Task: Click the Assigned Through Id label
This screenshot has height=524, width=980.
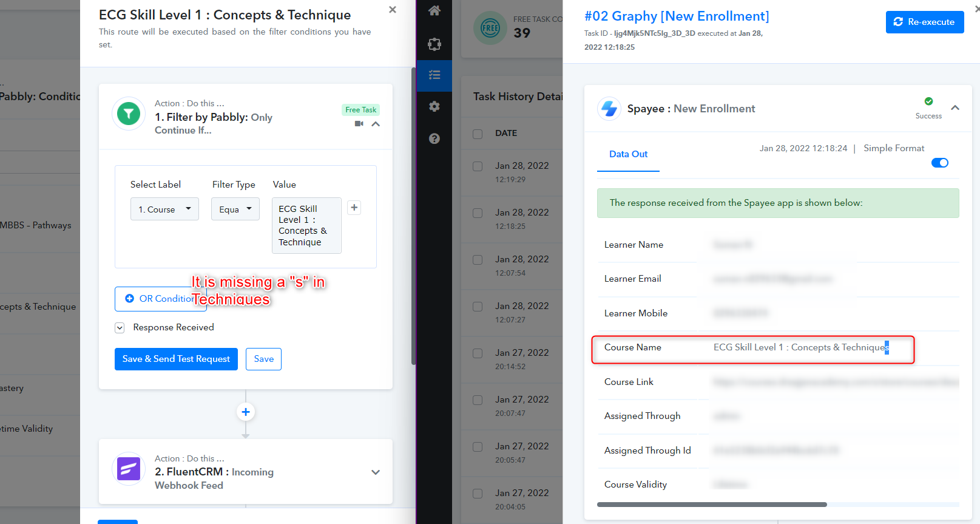Action: point(647,451)
